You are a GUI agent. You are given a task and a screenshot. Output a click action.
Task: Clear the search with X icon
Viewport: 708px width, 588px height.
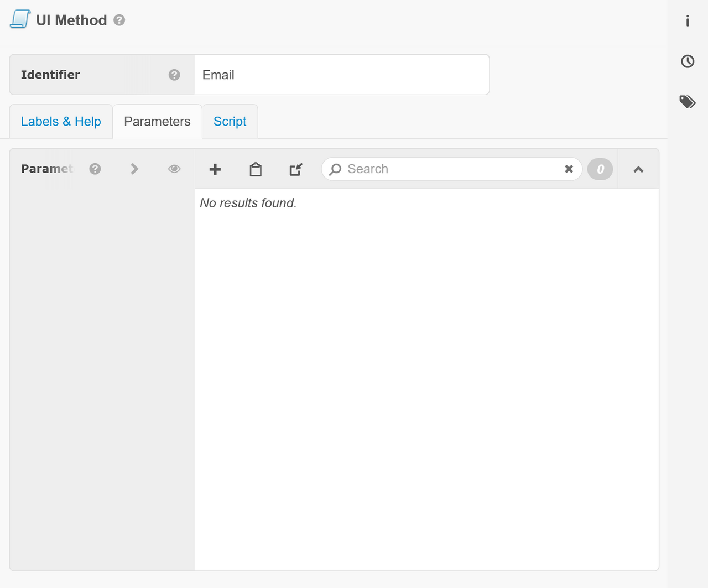pos(569,169)
